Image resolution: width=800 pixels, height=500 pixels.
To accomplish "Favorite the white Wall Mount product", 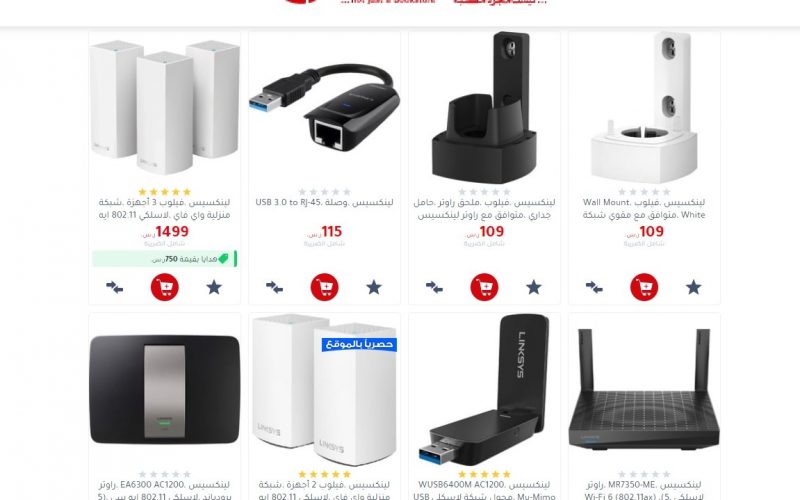I will 693,287.
